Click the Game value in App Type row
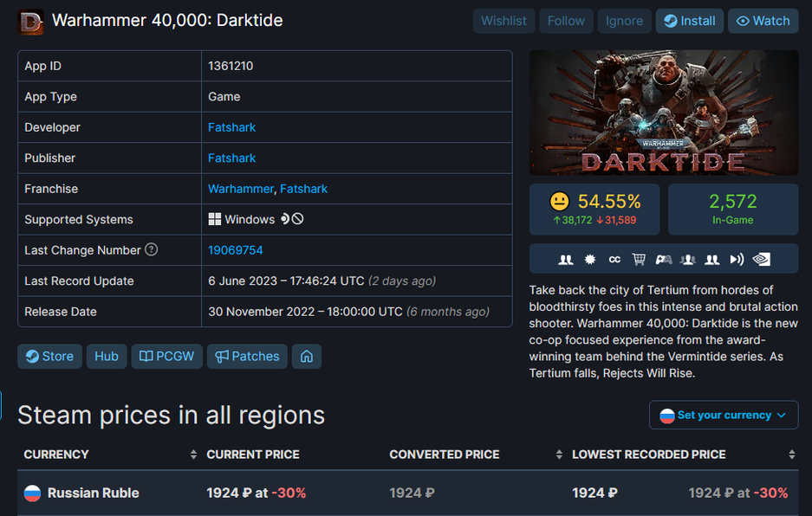 224,97
